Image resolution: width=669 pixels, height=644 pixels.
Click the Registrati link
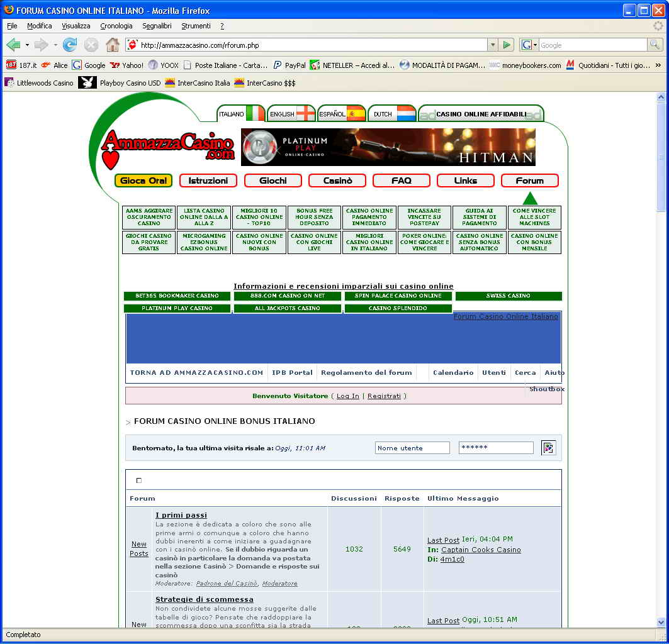coord(384,396)
